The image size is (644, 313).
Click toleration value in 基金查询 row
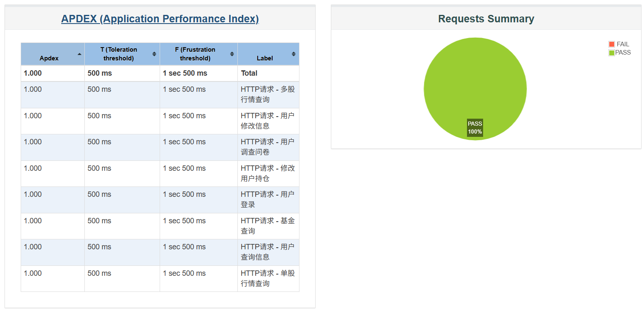click(99, 221)
